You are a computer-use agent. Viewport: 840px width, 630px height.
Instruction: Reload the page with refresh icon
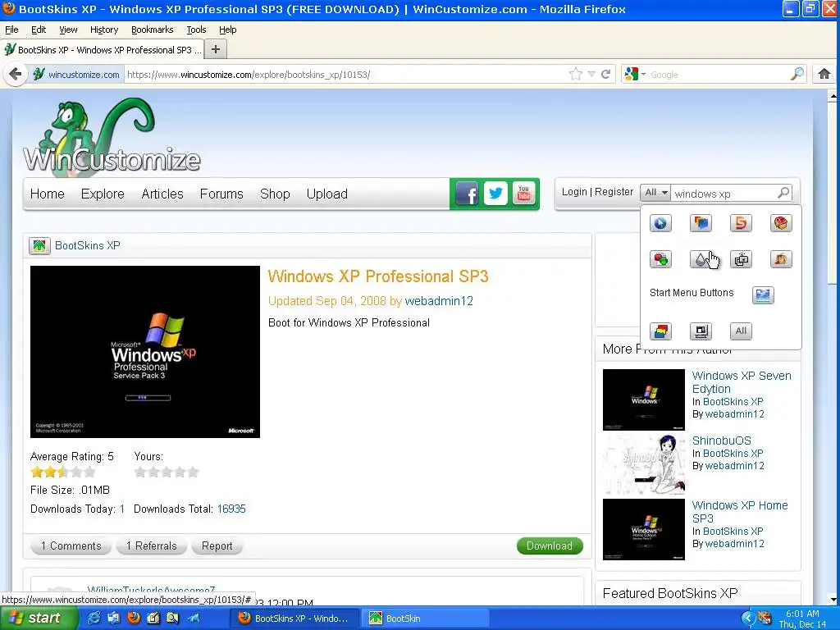click(606, 74)
